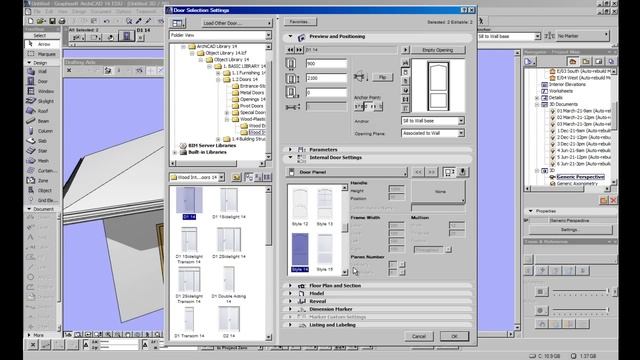Select the Slab tool
Screen dimensions: 640x360
42,141
